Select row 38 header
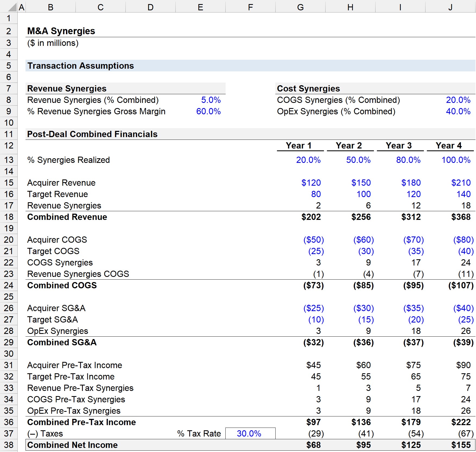 (x=9, y=445)
